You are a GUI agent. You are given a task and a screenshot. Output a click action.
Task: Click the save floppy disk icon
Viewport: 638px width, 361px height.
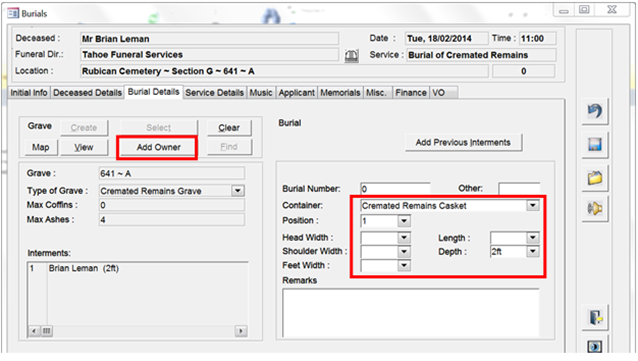(x=595, y=144)
